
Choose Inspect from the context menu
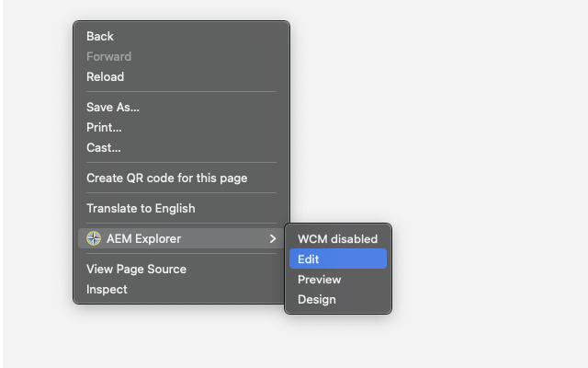(181, 290)
